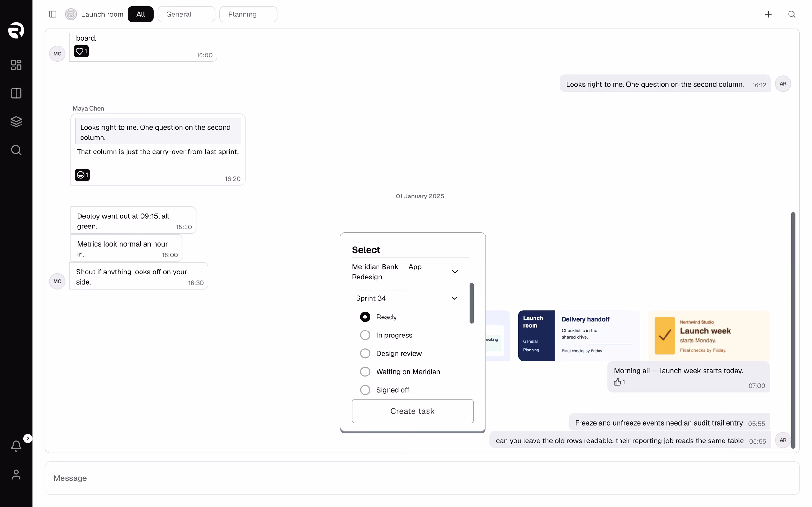812x507 pixels.
Task: Toggle the sidebar panel icon near Launch room
Action: coord(53,14)
